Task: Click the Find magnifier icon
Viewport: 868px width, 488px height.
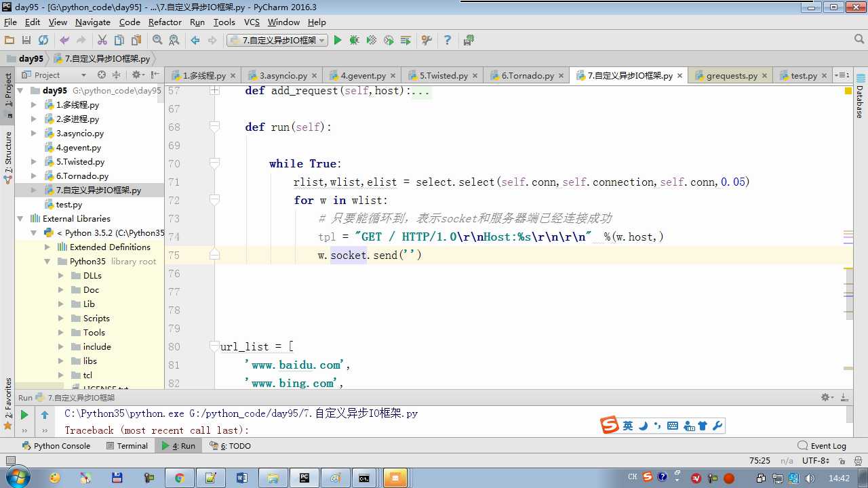Action: tap(157, 41)
